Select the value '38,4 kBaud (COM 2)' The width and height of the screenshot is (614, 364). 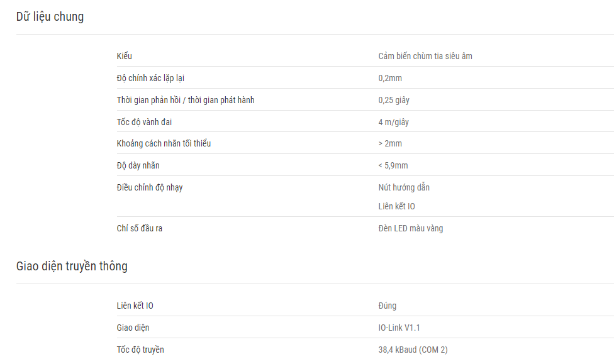click(x=413, y=350)
